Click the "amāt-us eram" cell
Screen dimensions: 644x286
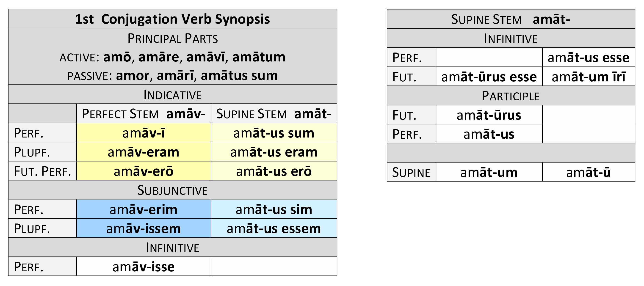click(x=274, y=152)
